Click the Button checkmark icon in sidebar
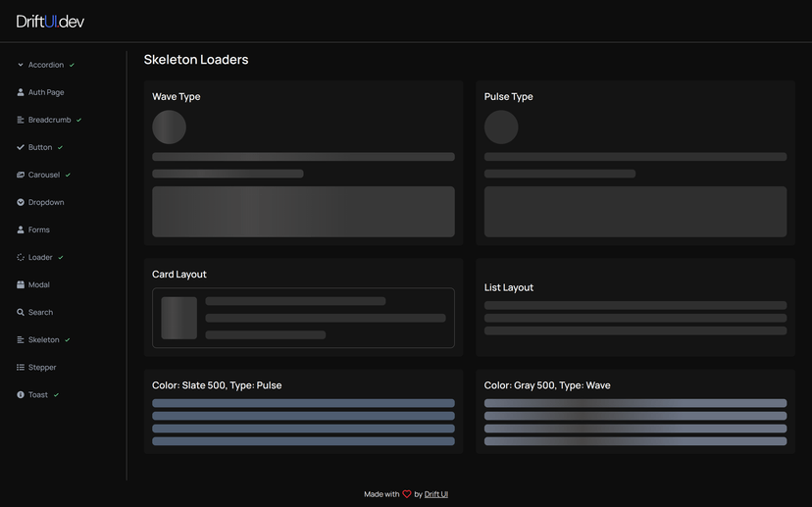 [21, 147]
